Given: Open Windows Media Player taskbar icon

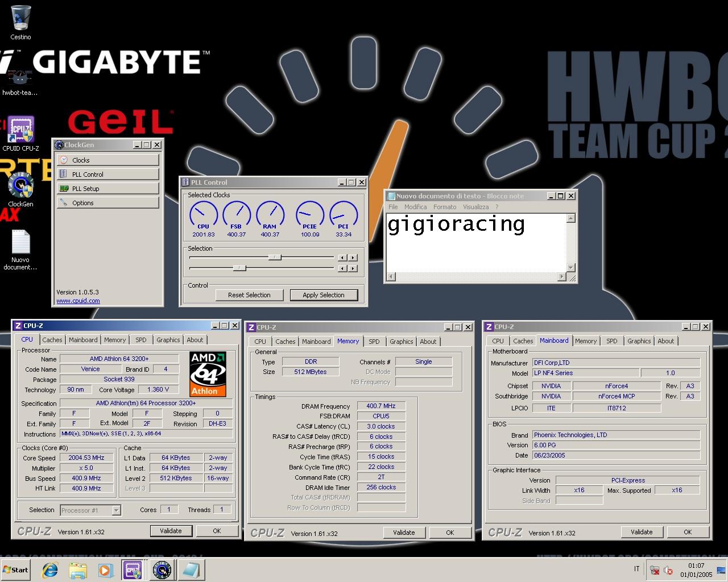Looking at the screenshot, I should (105, 570).
